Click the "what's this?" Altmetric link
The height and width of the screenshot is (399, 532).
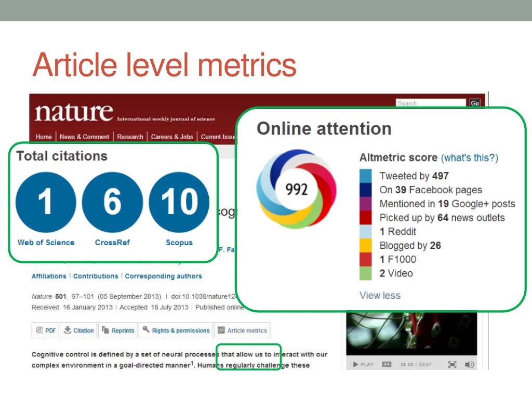point(470,158)
